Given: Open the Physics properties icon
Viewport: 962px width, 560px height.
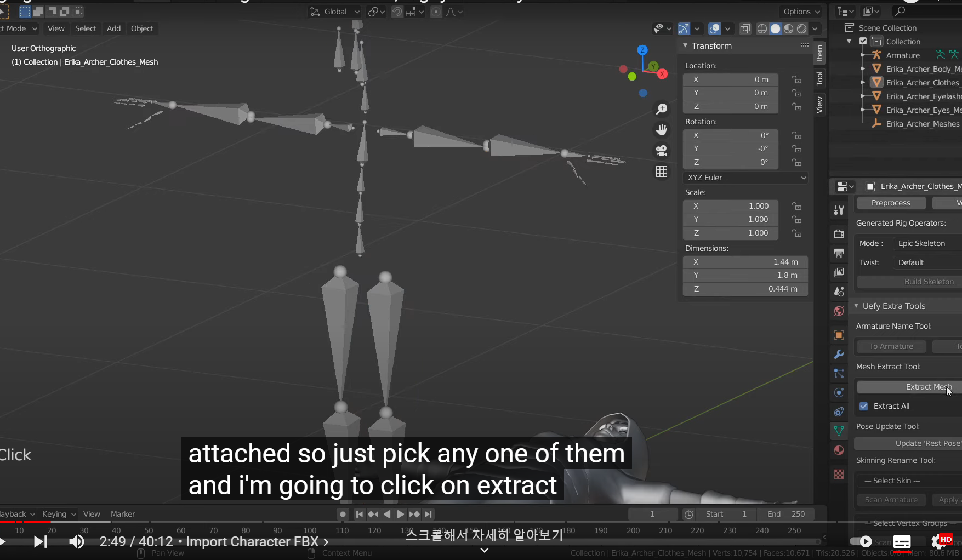Looking at the screenshot, I should (839, 392).
